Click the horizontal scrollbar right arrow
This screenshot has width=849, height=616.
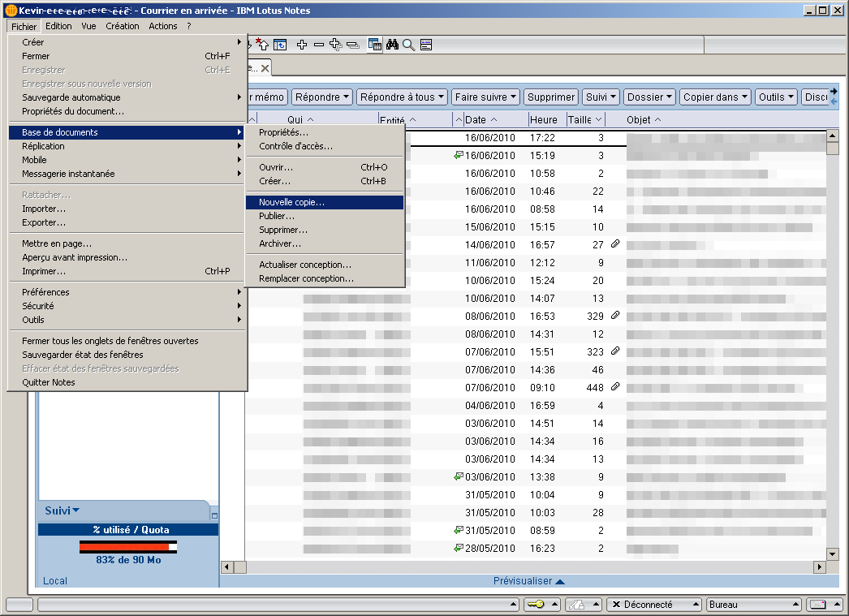point(820,566)
